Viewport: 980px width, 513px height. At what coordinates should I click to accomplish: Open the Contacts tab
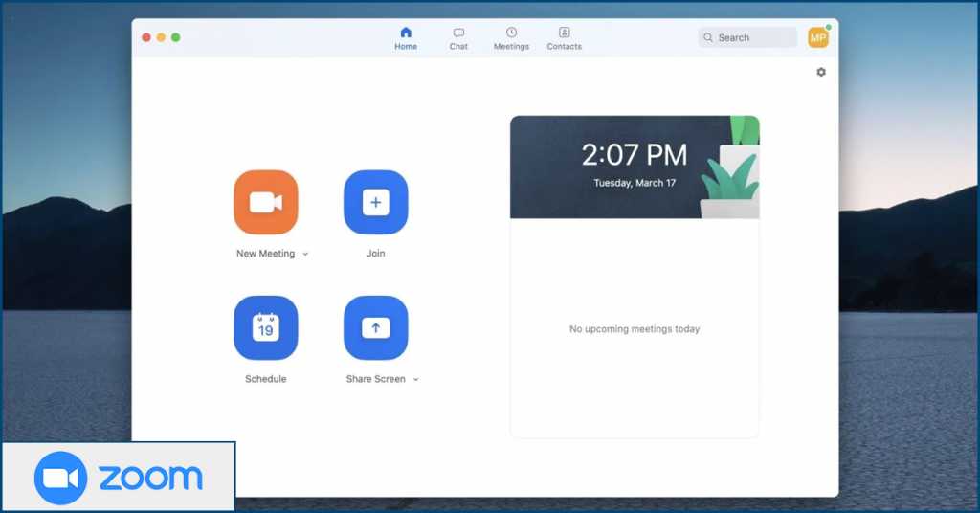565,38
